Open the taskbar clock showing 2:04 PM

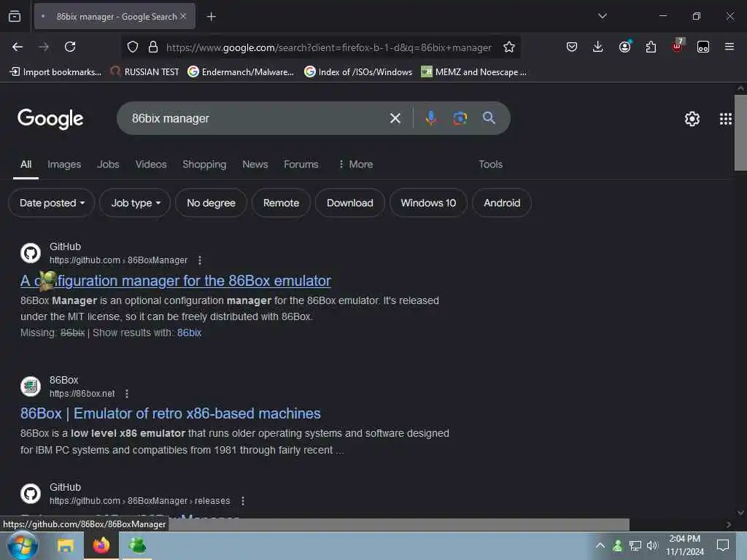[x=684, y=545]
